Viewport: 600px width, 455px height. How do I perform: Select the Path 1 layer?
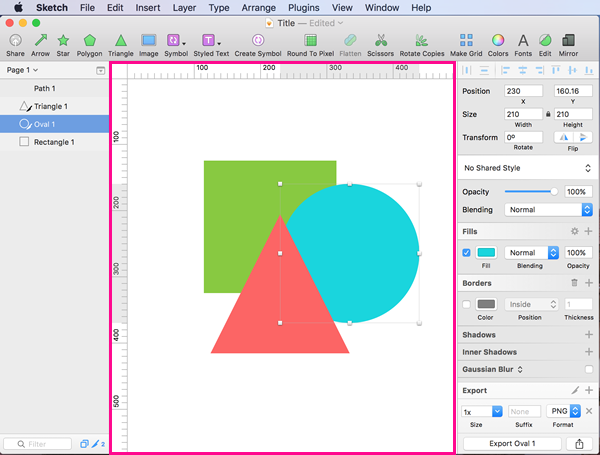pyautogui.click(x=54, y=88)
